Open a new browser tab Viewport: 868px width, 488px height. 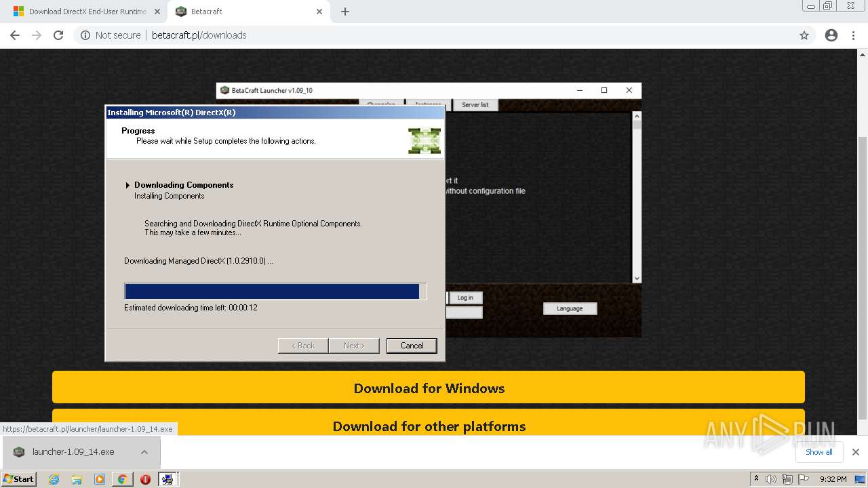345,12
